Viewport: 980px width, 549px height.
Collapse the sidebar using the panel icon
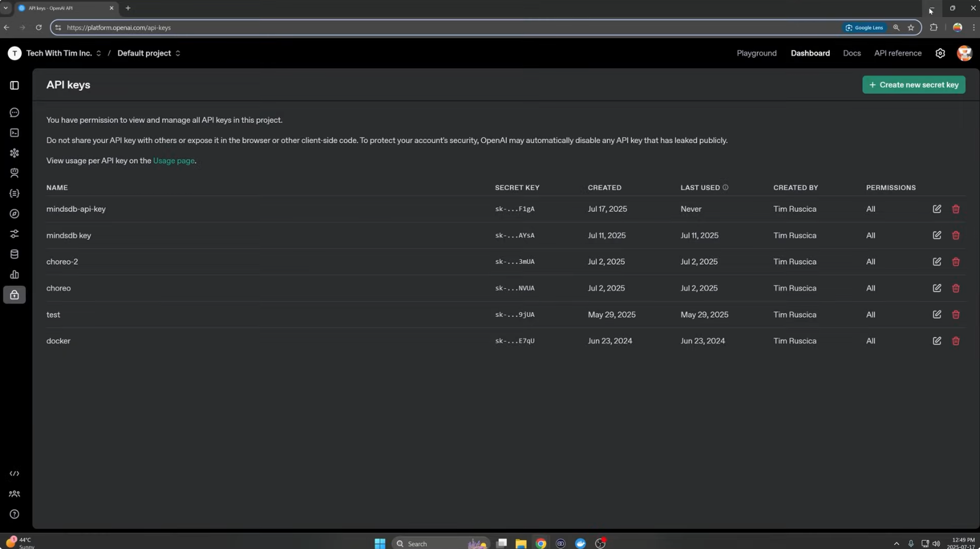point(14,85)
